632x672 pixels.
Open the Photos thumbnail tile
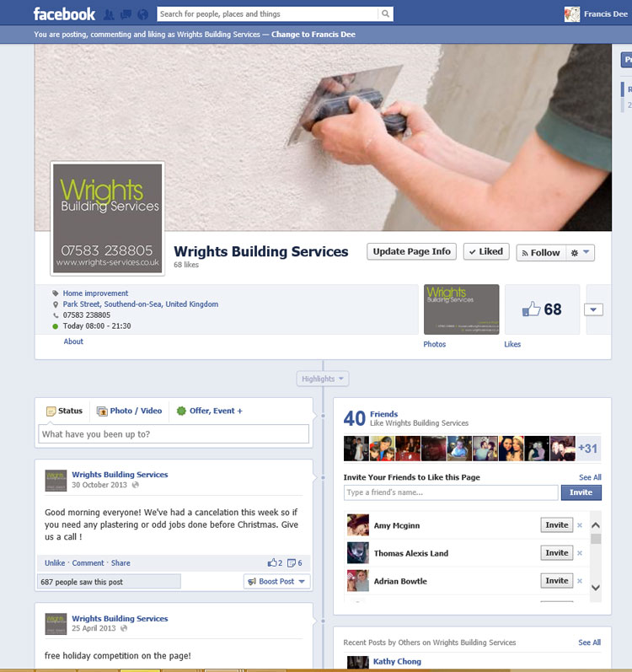pos(461,309)
